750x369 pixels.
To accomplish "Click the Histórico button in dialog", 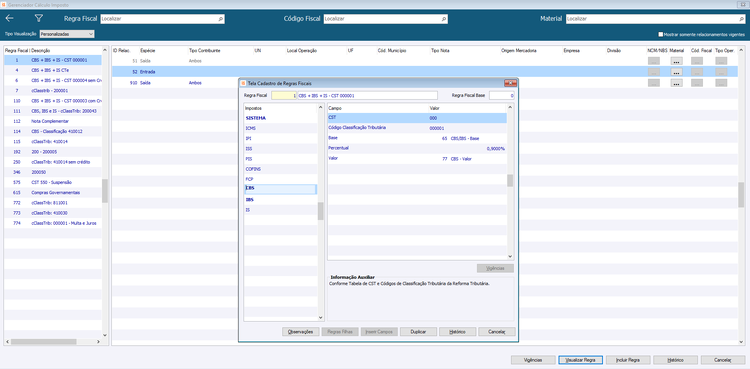I will coord(458,332).
